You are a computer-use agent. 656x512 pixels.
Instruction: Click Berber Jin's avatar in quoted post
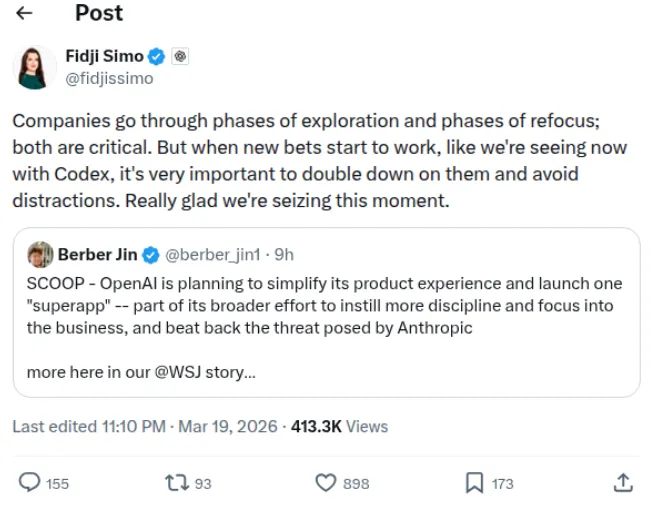pyautogui.click(x=39, y=254)
